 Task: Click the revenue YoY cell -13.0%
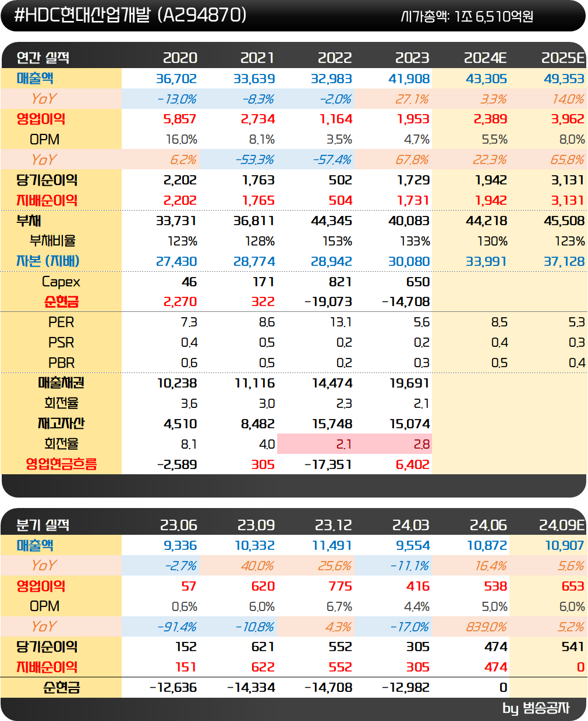(177, 99)
